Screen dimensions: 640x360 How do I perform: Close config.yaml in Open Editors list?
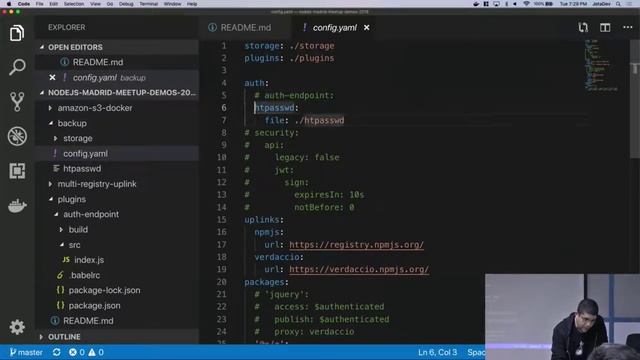52,77
